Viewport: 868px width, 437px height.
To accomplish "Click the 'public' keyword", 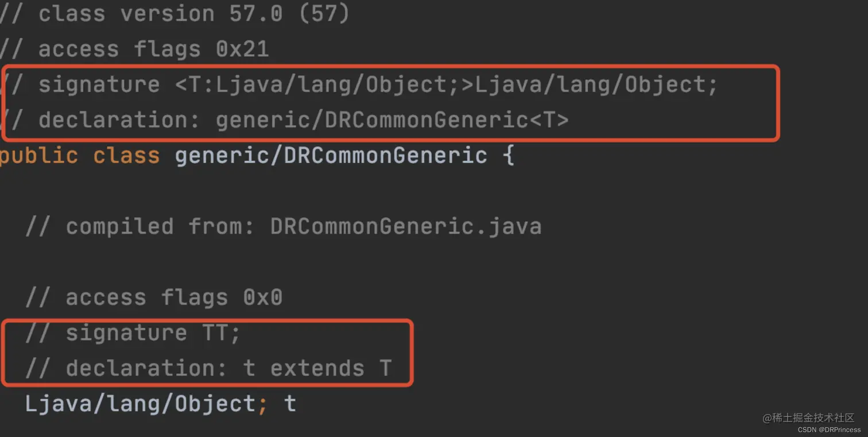I will click(38, 156).
